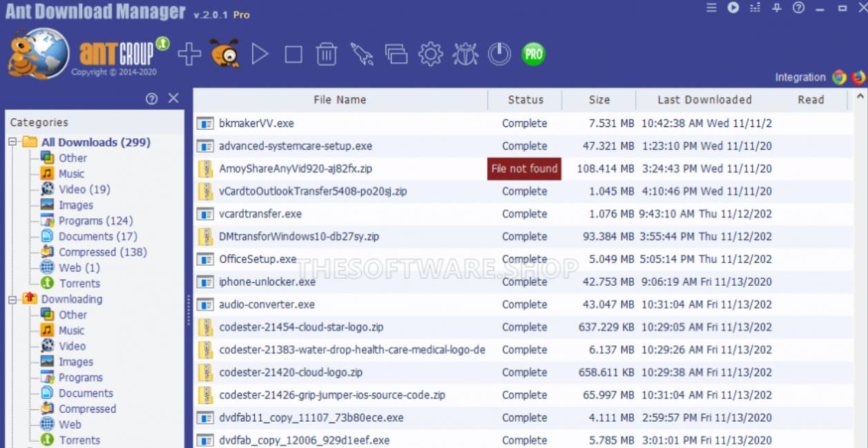868x448 pixels.
Task: Open the hamburger menu in title bar
Action: coord(711,8)
